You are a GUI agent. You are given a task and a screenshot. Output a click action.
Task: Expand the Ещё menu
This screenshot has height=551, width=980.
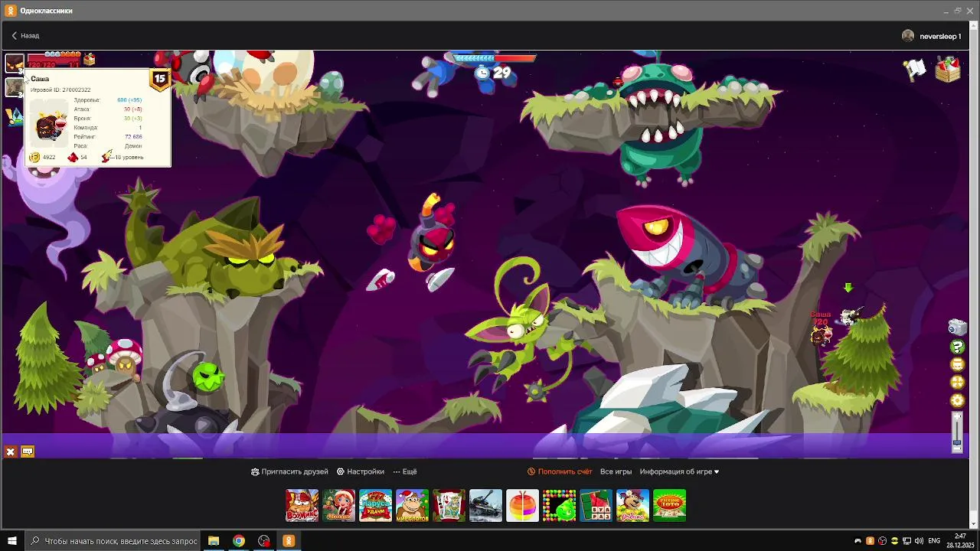tap(405, 471)
